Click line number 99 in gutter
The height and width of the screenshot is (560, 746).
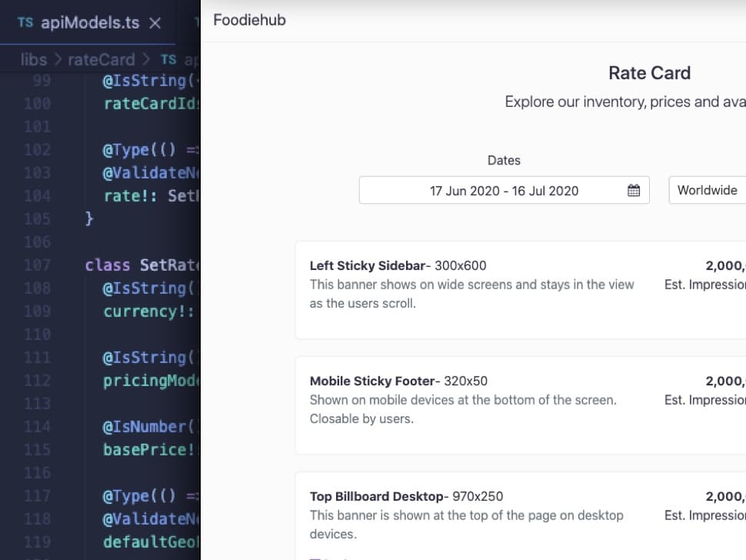coord(42,81)
